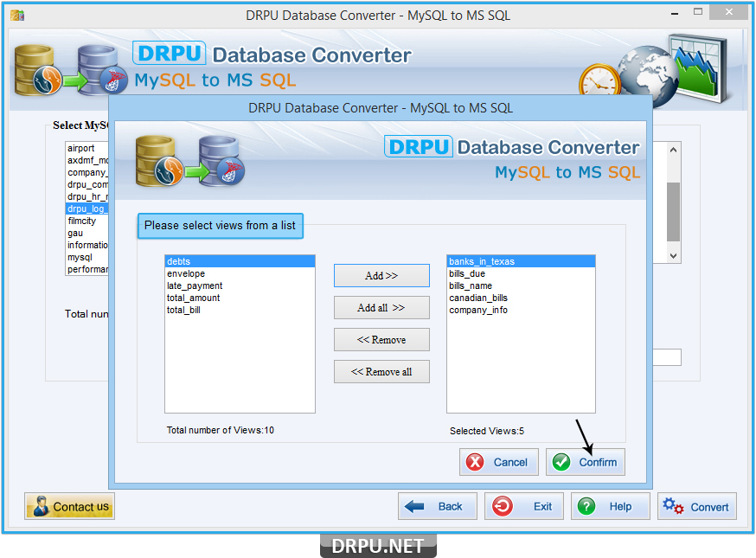
Task: Cancel the view selection dialog
Action: click(498, 462)
